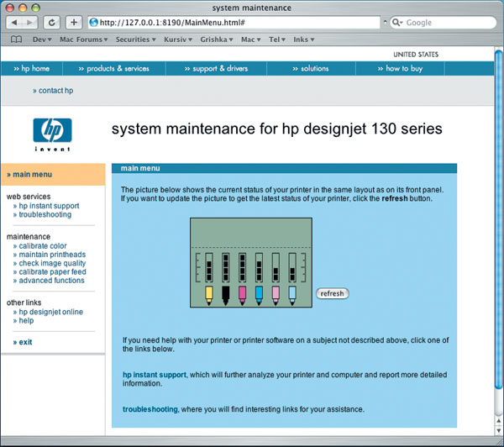This screenshot has width=504, height=447.
Task: Go forward with the Safari forward arrow
Action: click(29, 23)
